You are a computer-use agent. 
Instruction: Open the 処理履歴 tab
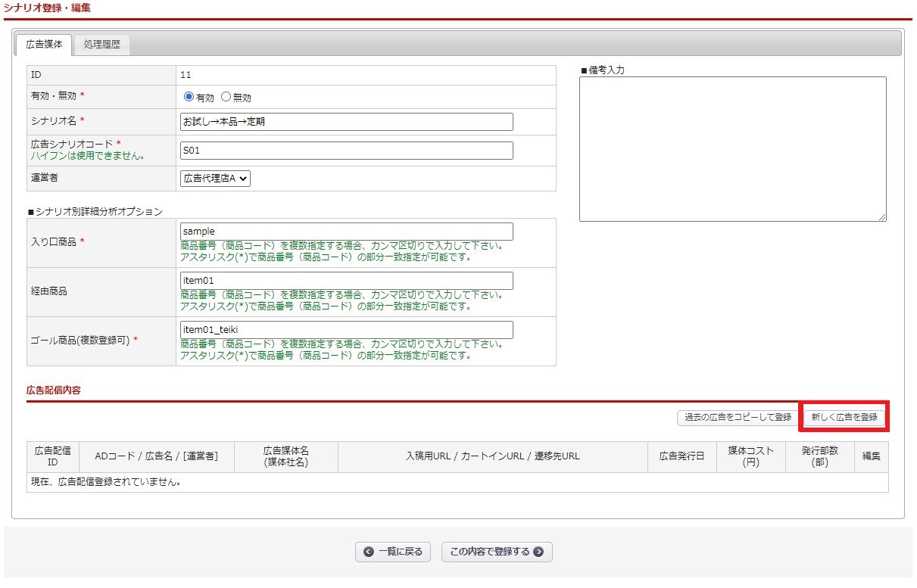102,44
